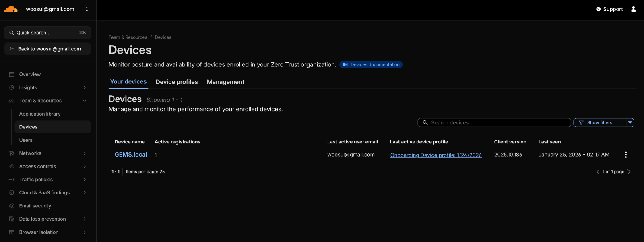
Task: Click the book icon in Devices documentation
Action: pyautogui.click(x=345, y=64)
